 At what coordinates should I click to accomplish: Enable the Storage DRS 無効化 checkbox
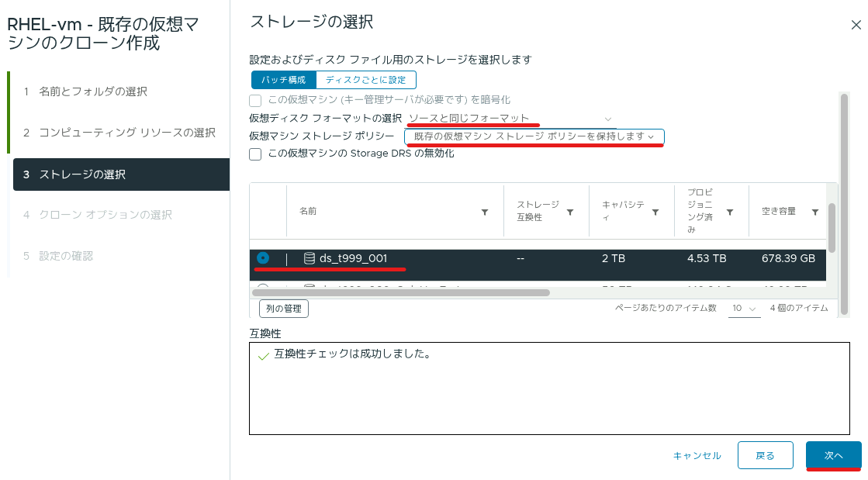click(x=255, y=154)
